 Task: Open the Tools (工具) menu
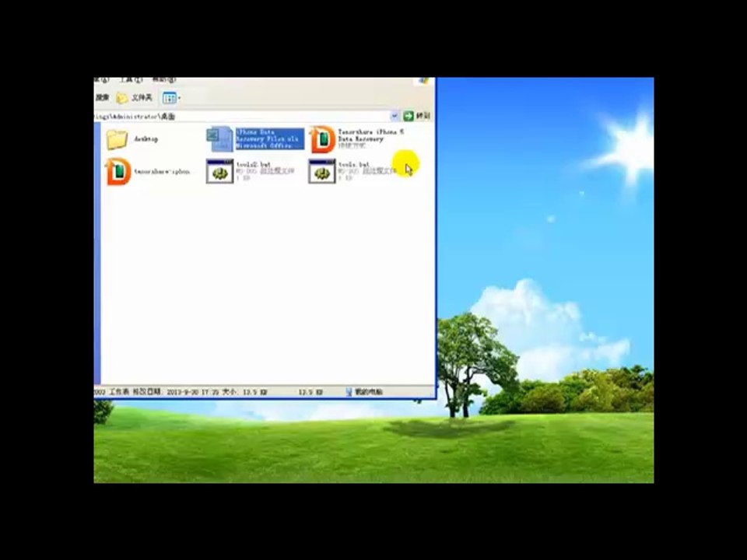tap(131, 80)
